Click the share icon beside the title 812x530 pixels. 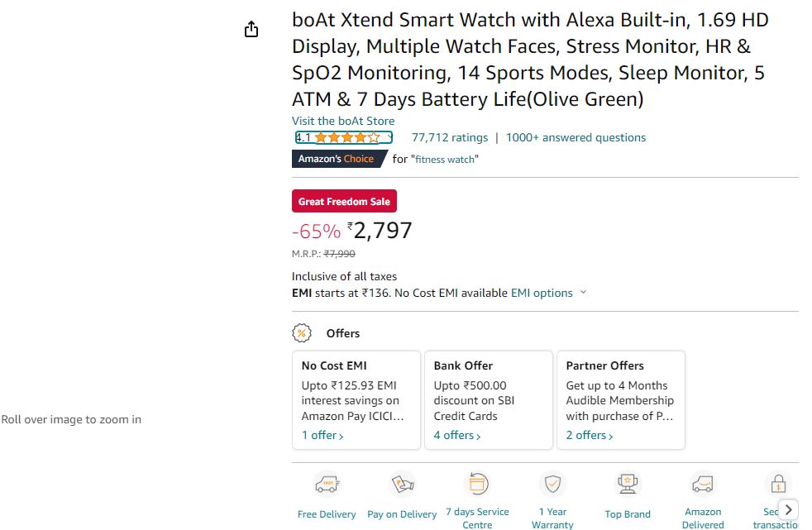[x=251, y=29]
